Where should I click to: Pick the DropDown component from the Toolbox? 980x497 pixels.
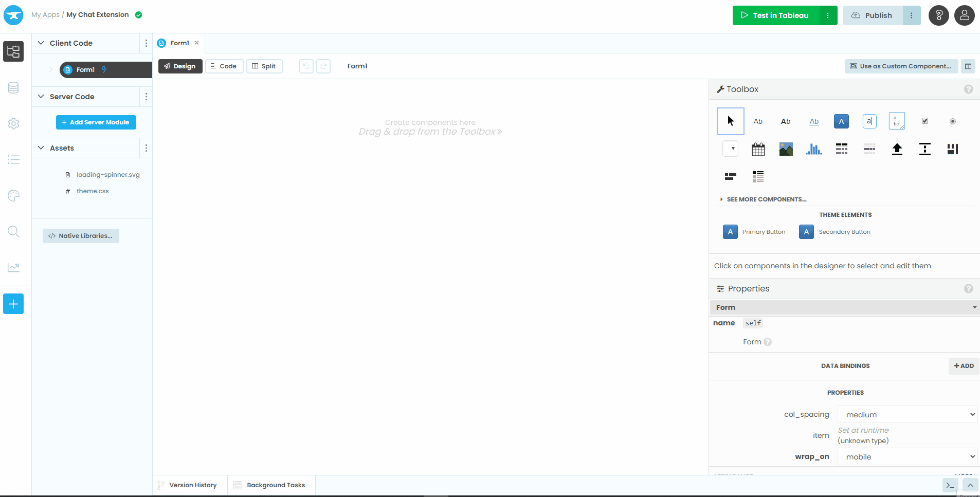tap(731, 149)
